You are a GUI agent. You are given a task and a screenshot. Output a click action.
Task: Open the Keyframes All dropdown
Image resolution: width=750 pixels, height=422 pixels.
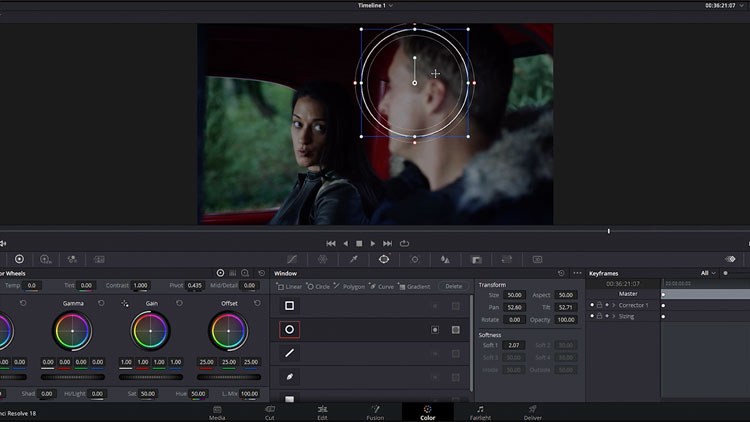708,273
